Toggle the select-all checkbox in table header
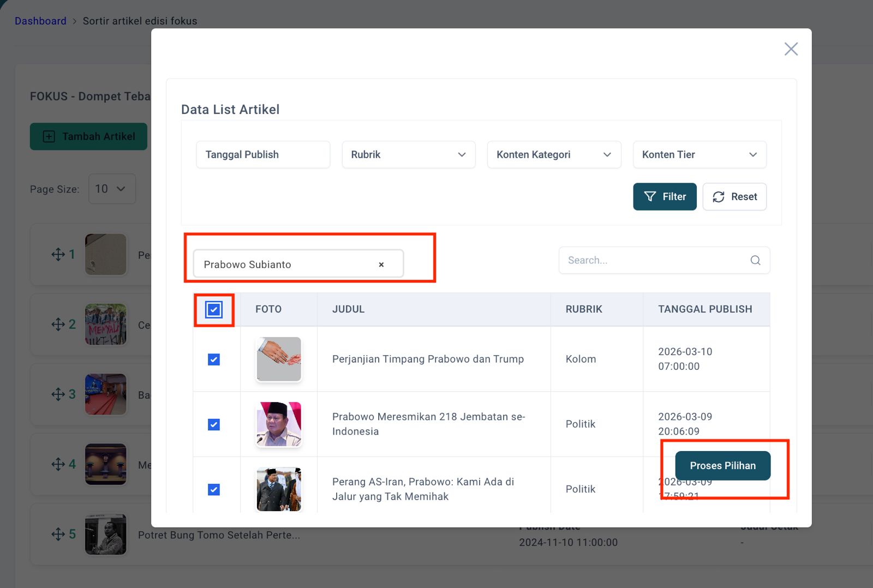This screenshot has width=873, height=588. (214, 310)
